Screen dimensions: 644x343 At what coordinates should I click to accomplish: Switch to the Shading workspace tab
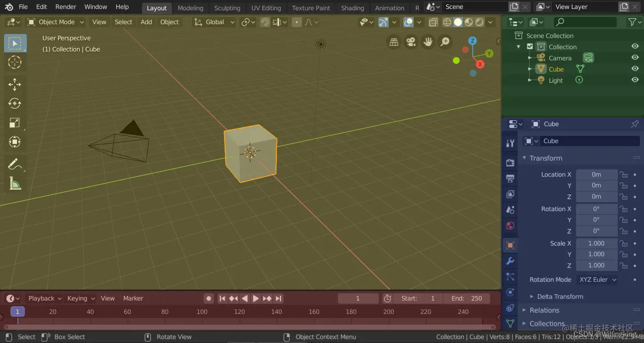(352, 8)
